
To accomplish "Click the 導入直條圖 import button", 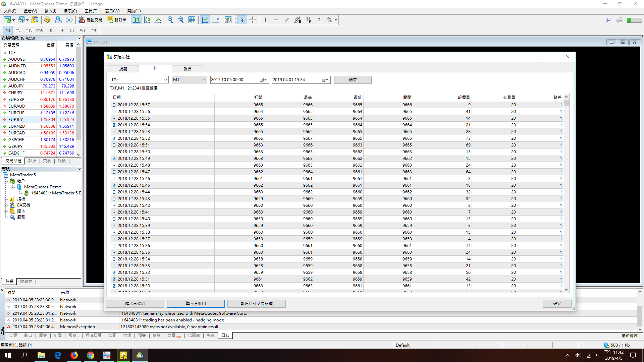I will coord(196,304).
